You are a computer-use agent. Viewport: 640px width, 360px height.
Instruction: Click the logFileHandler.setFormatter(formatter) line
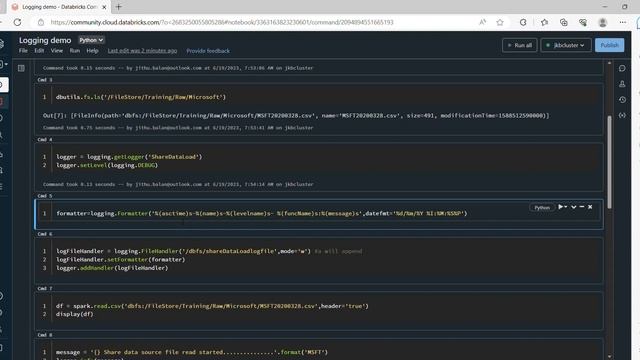click(x=120, y=260)
